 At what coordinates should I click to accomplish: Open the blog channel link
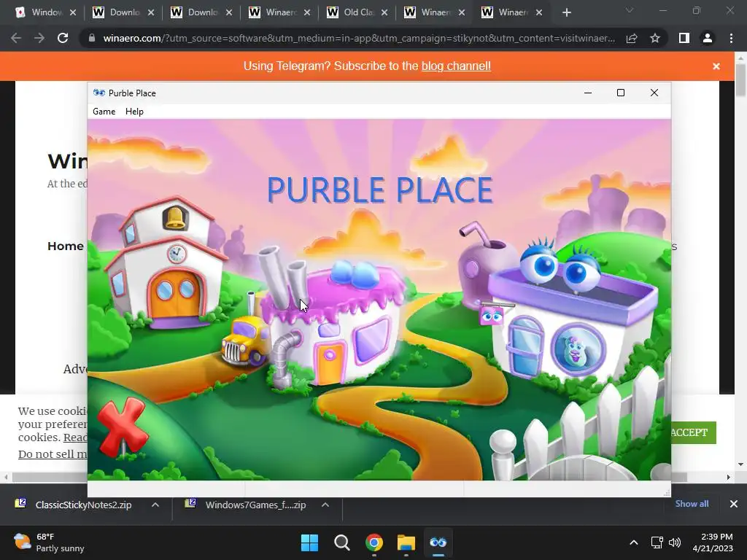coord(456,66)
